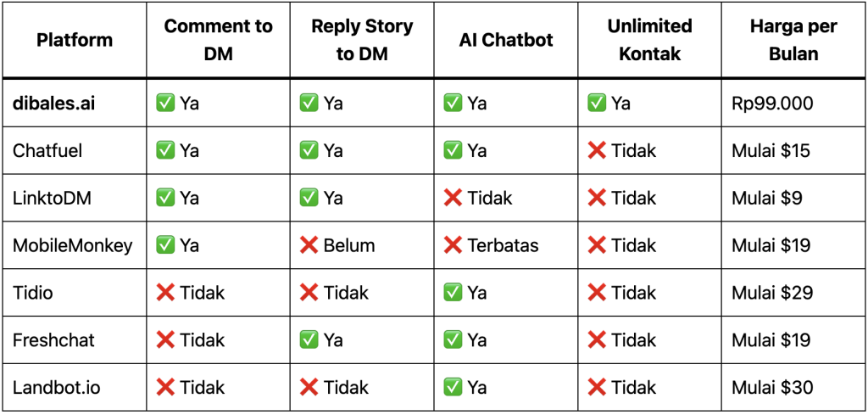Select the MobileMonkey platform name
The height and width of the screenshot is (415, 868).
(73, 246)
